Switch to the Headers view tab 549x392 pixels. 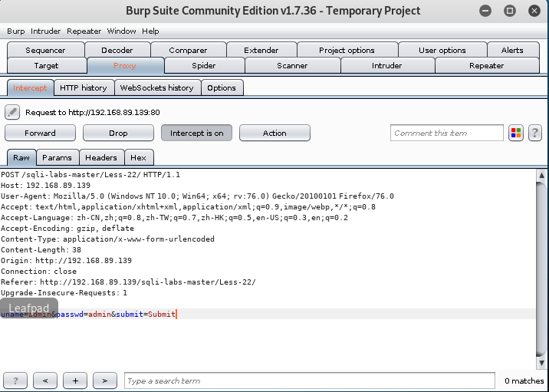coord(101,157)
